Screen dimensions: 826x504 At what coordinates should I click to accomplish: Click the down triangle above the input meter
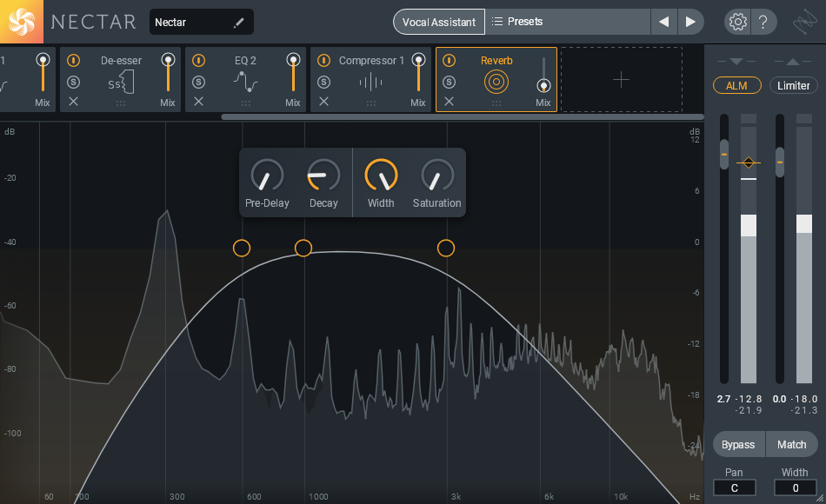[736, 62]
